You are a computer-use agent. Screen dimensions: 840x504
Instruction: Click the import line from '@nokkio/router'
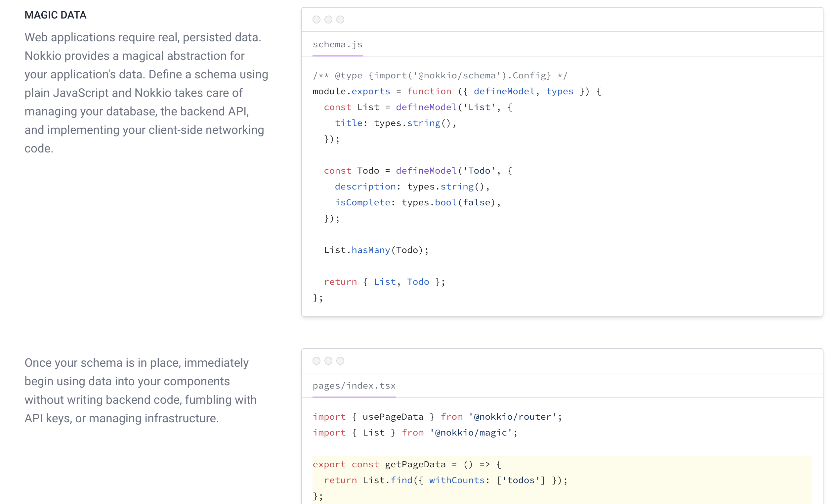tap(437, 417)
